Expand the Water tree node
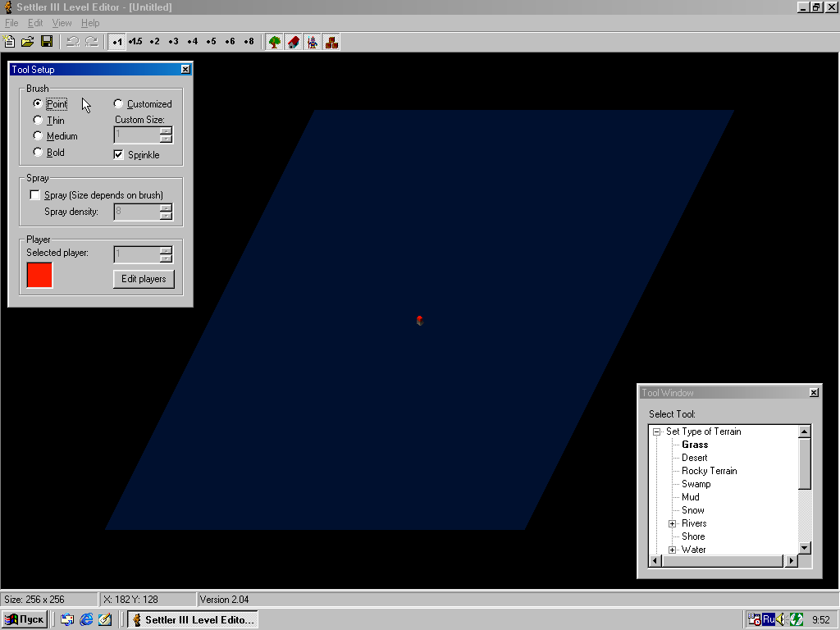 (x=672, y=550)
